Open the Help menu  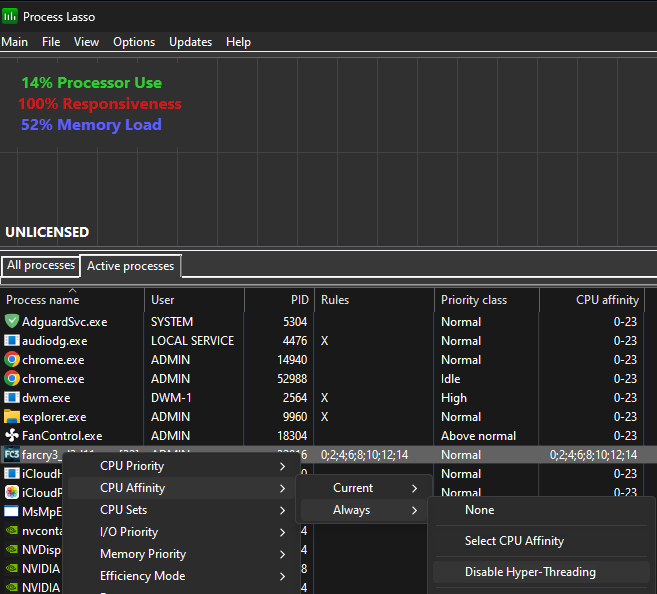238,42
